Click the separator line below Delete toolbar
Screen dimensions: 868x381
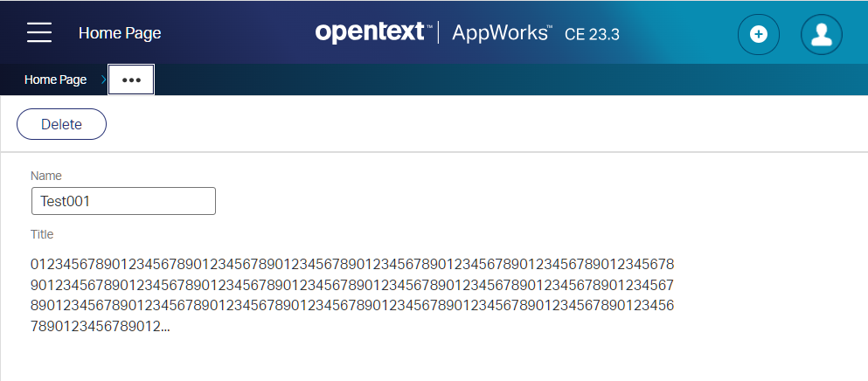434,152
